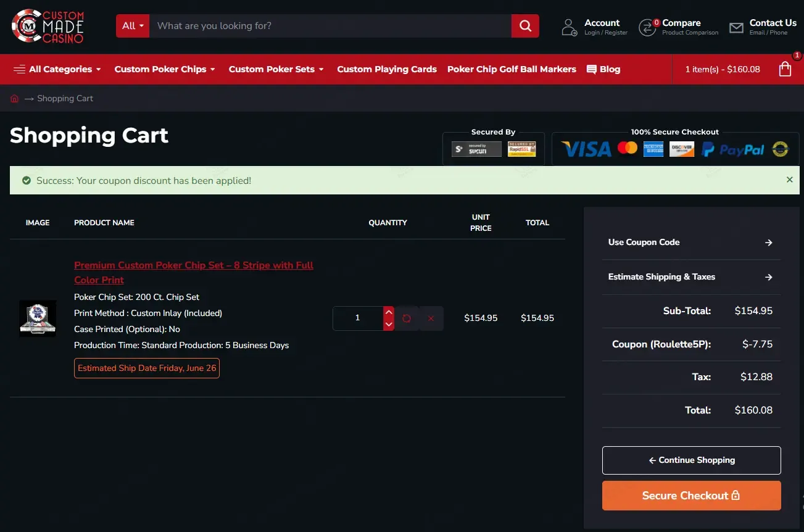Screen dimensions: 804x532
Task: Decrease quantity with the down arrow
Action: 389,325
